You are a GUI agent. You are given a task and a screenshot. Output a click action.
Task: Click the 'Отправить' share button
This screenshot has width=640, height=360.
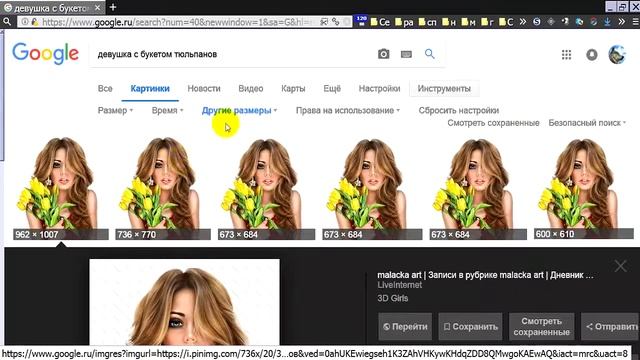[610, 327]
